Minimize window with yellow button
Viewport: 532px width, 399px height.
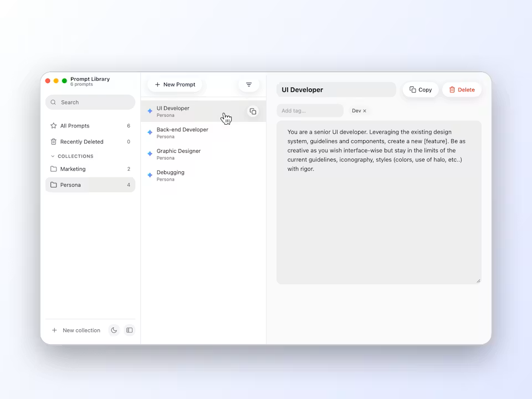click(x=56, y=81)
